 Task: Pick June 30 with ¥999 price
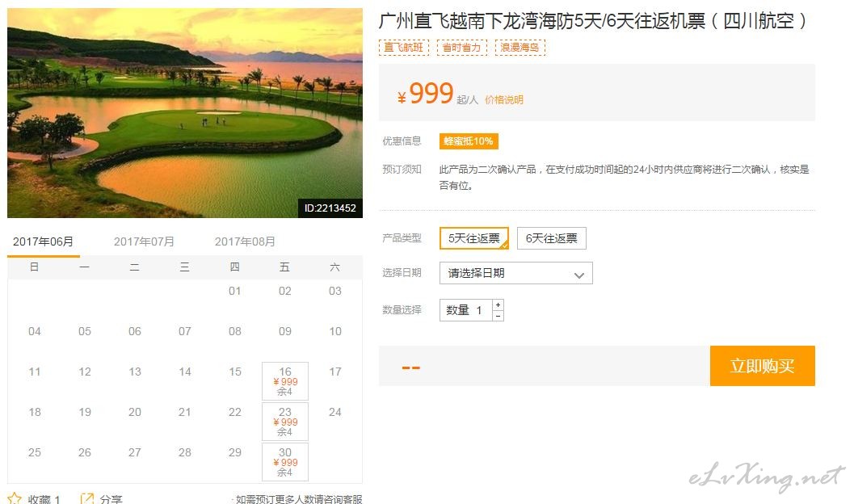click(x=285, y=461)
